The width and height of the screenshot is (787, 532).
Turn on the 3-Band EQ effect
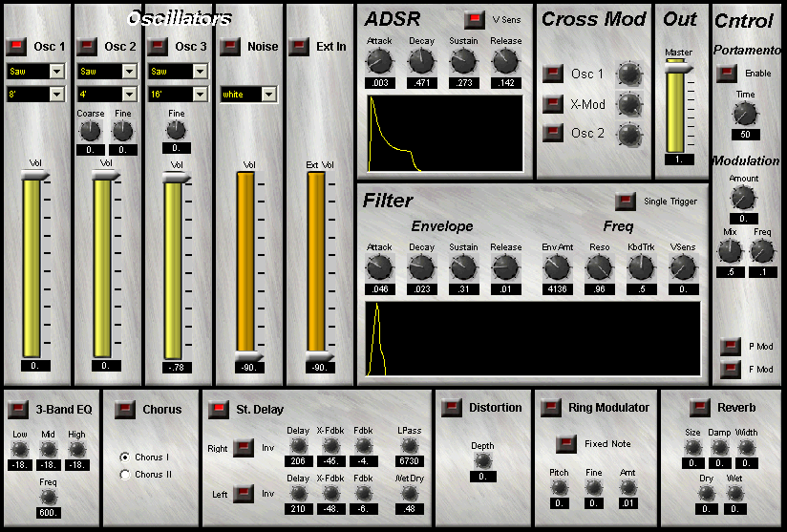click(x=17, y=410)
